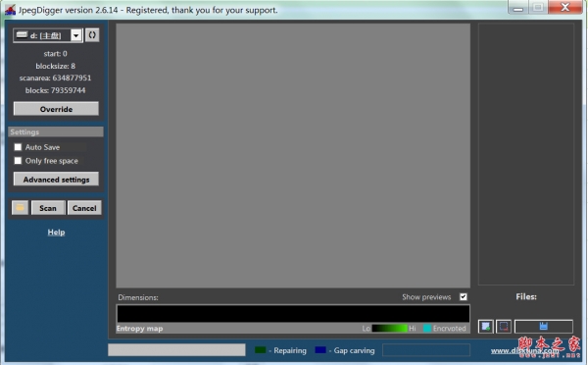Screen dimensions: 588x365
Task: Click the deselect all files icon
Action: tap(504, 327)
